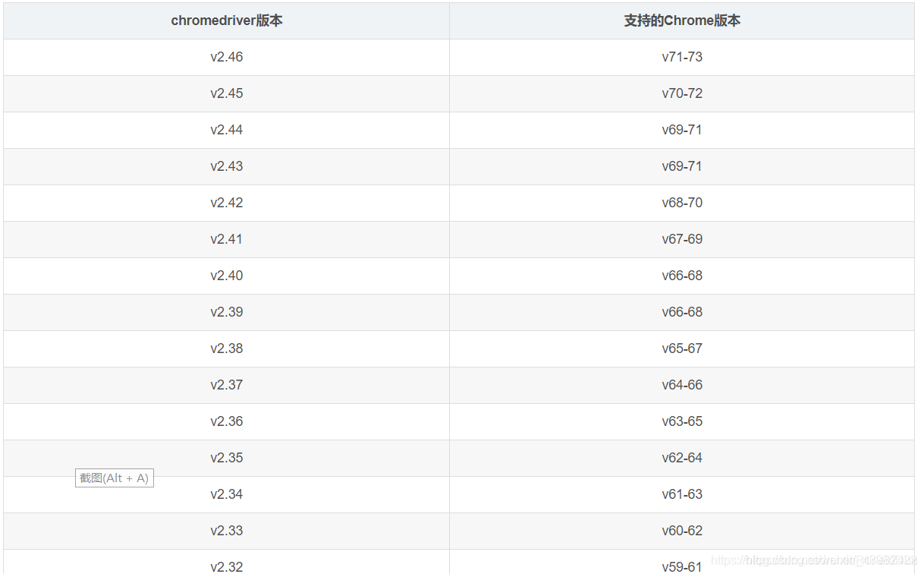
Task: Click Chrome version v60-62
Action: tap(682, 531)
